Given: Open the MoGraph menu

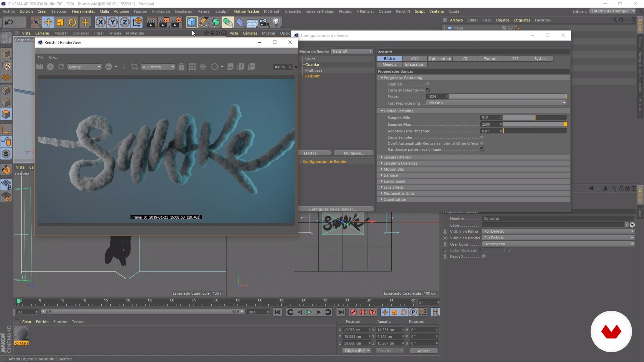Looking at the screenshot, I should pyautogui.click(x=272, y=11).
